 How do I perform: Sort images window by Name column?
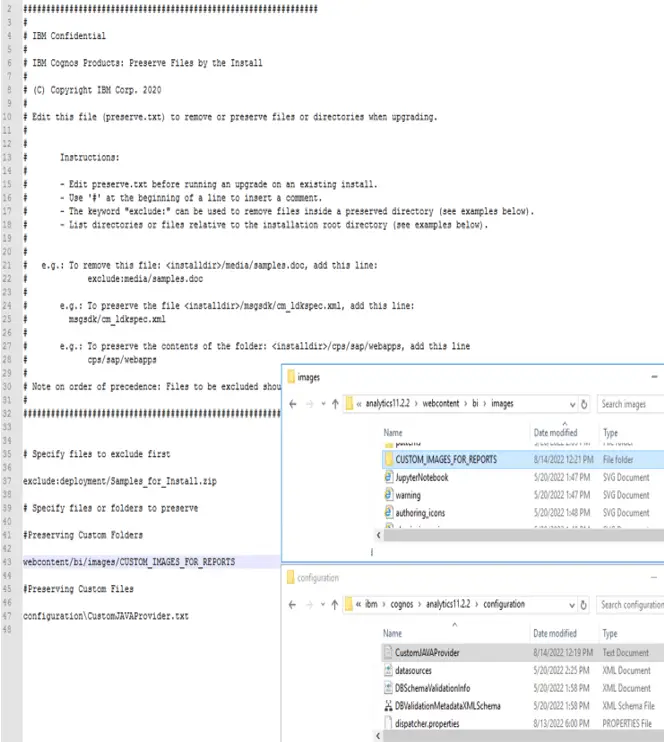pos(393,433)
